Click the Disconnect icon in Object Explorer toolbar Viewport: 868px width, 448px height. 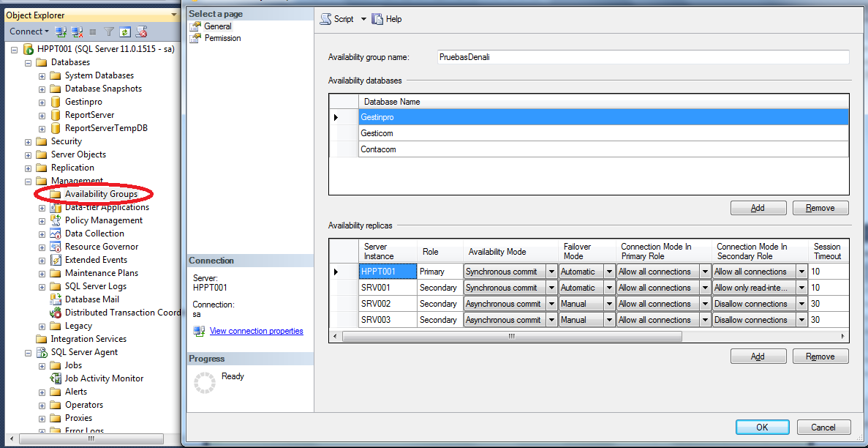point(78,31)
